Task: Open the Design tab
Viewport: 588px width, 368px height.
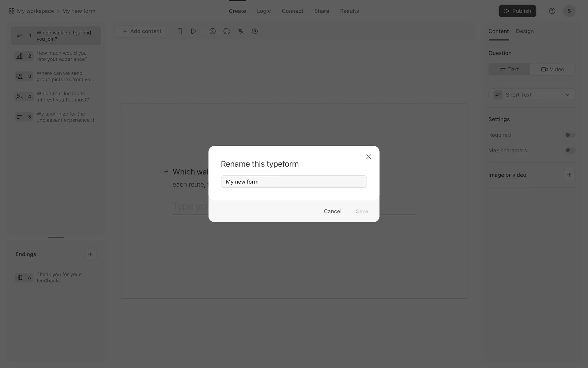Action: point(525,31)
